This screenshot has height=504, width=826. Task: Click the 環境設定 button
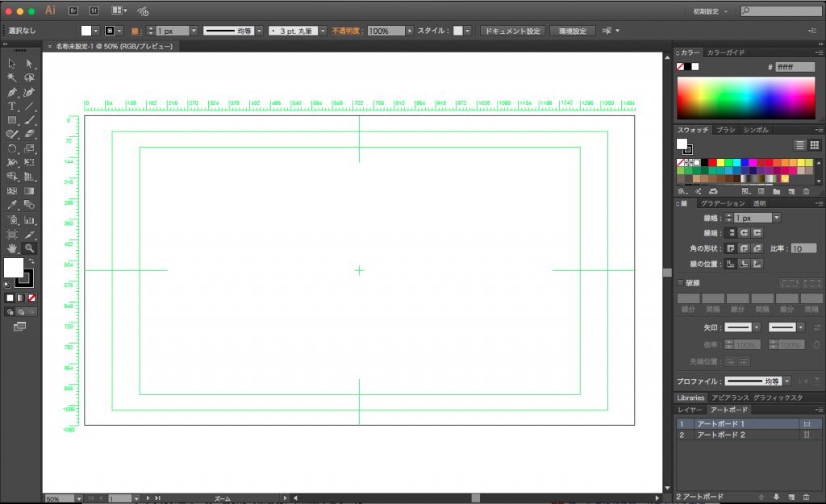573,31
